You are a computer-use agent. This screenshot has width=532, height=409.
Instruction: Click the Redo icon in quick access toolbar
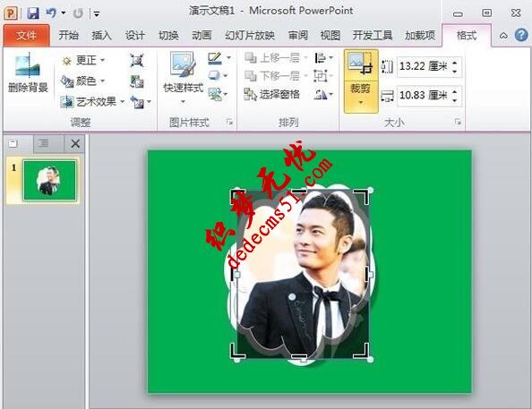pyautogui.click(x=78, y=13)
